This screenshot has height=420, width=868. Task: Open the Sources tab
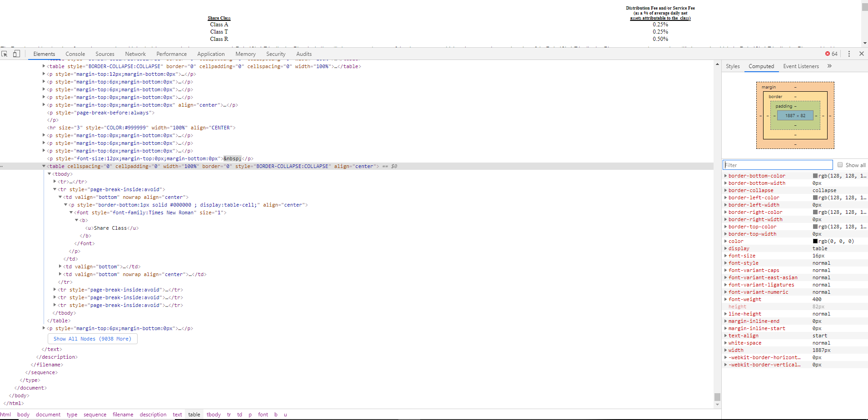point(105,54)
